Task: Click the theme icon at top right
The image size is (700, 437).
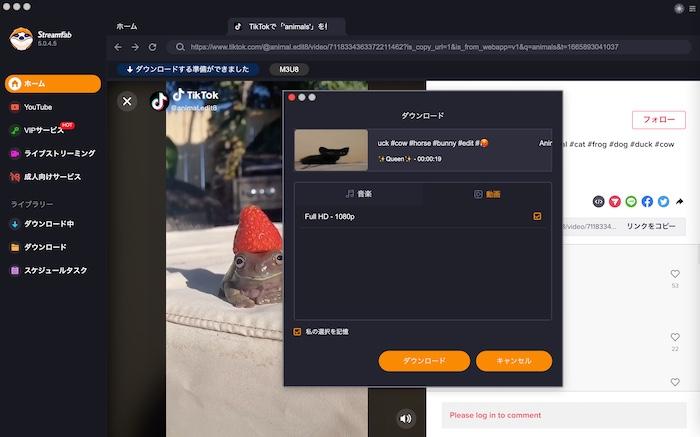Action: 679,8
